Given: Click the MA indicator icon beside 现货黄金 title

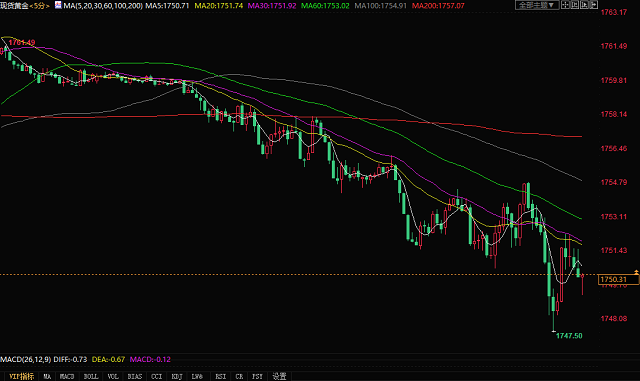Looking at the screenshot, I should coord(58,5).
